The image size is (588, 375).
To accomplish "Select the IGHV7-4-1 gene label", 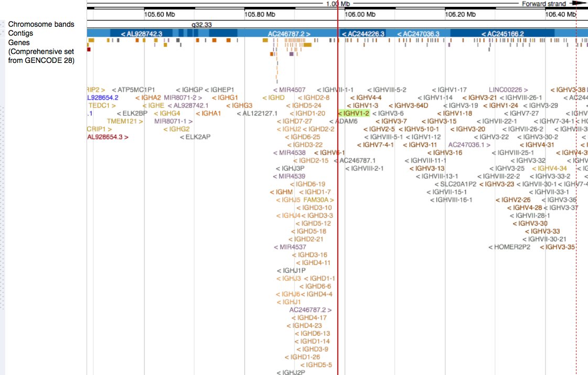I will coord(376,145).
